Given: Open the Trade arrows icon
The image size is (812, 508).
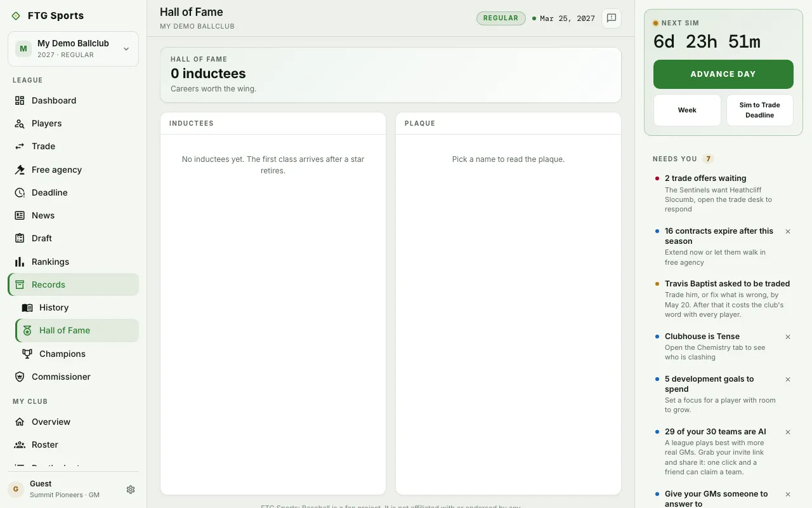Looking at the screenshot, I should tap(20, 146).
